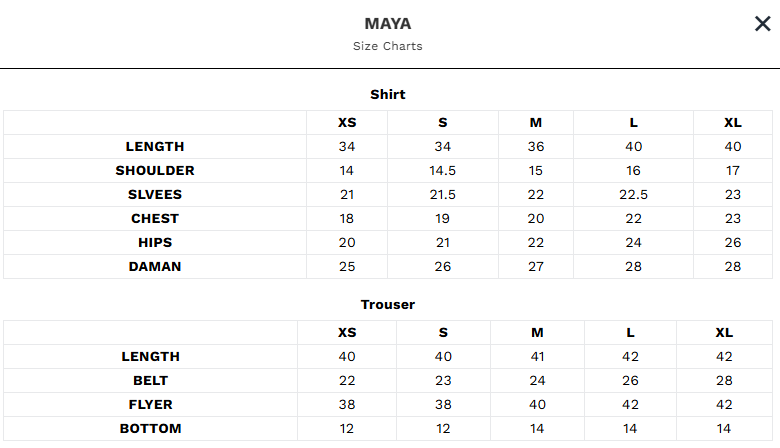Select the CHEST row label

(x=155, y=219)
